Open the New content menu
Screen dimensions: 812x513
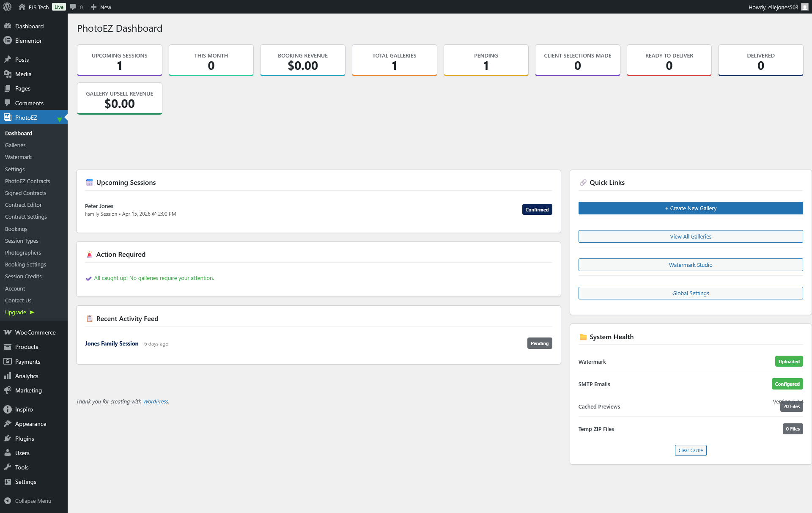click(101, 7)
